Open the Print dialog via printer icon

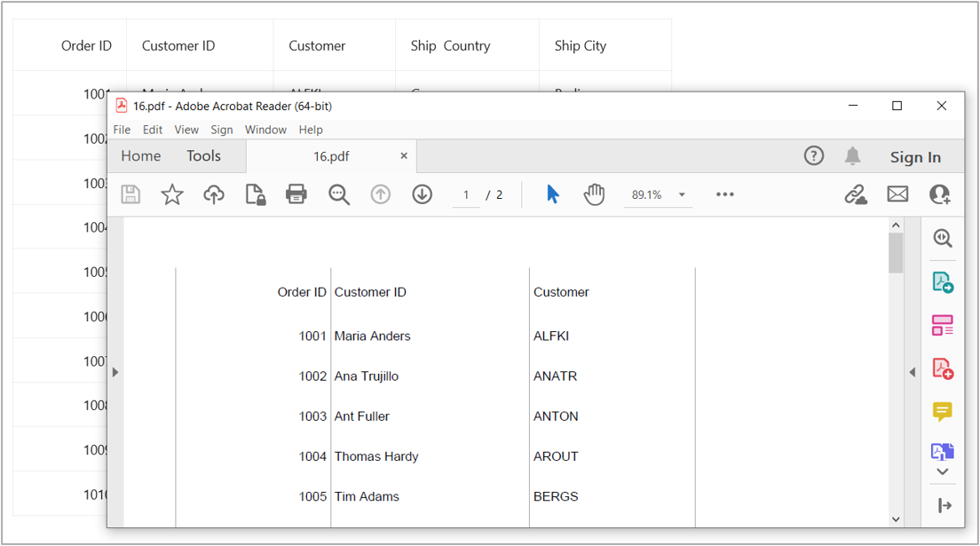pyautogui.click(x=296, y=194)
